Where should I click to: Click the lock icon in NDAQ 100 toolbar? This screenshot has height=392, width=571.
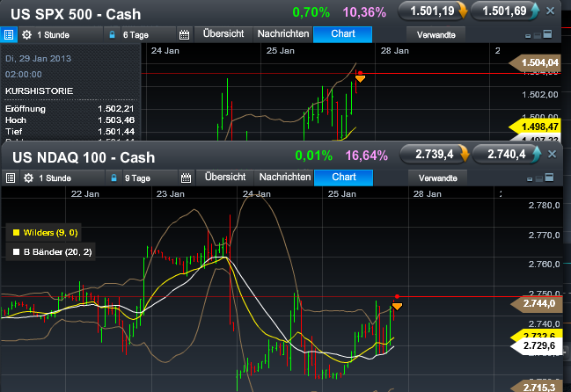pos(113,178)
